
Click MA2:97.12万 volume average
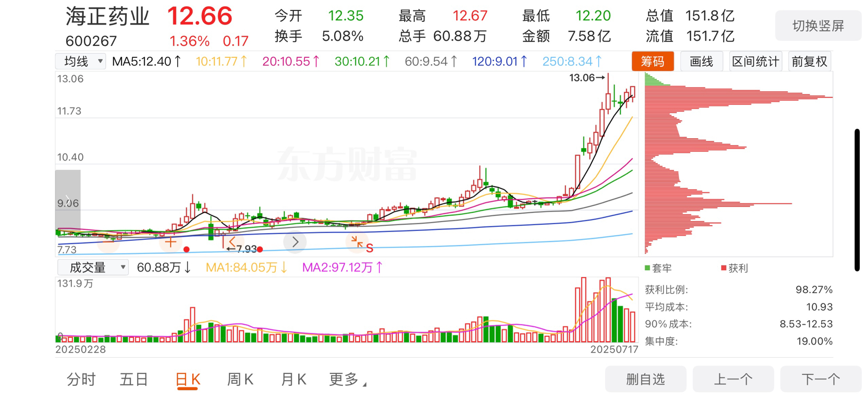343,268
